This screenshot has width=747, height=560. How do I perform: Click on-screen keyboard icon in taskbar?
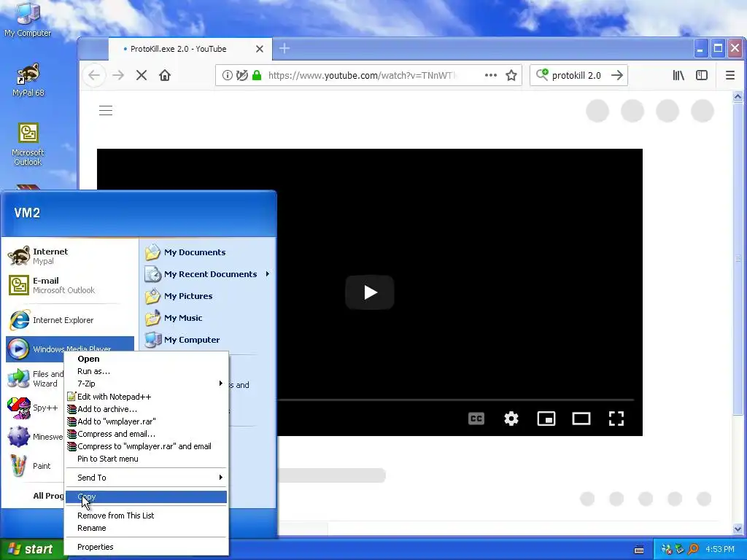click(639, 550)
